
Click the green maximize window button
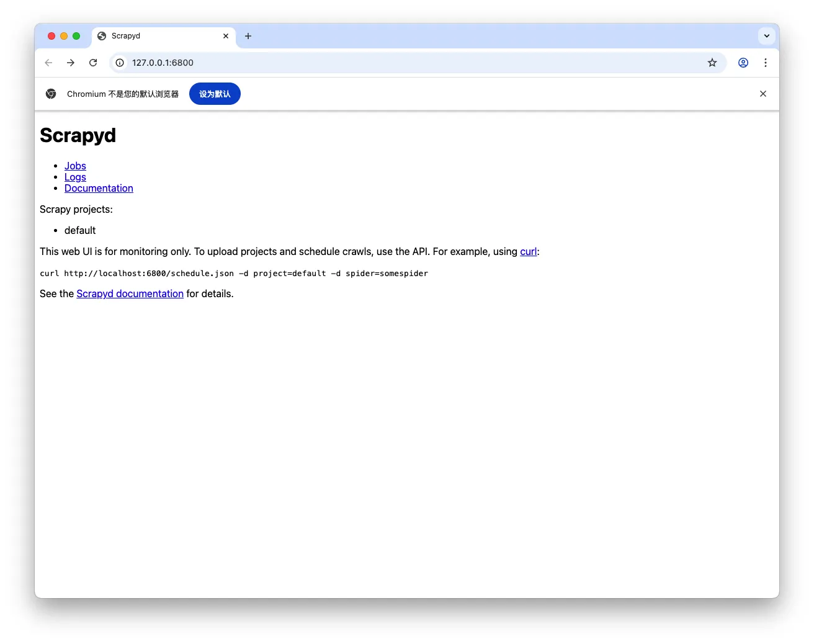coord(76,36)
